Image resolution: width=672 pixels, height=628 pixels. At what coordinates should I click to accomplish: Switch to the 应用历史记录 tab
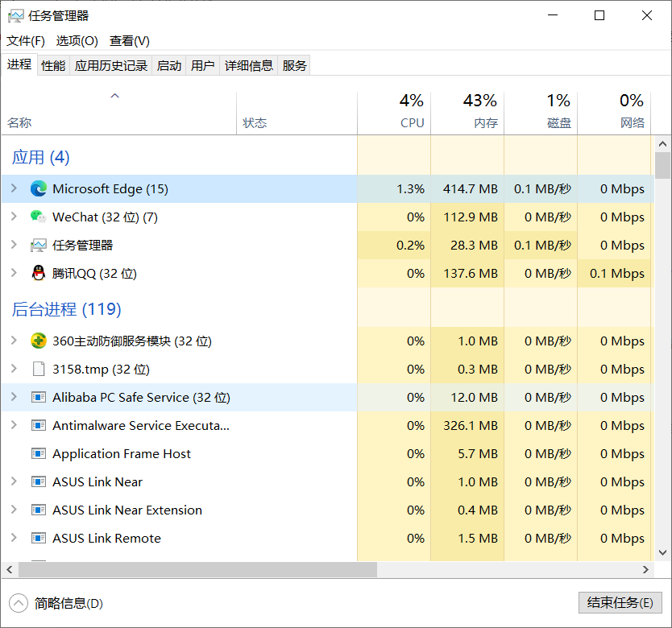pyautogui.click(x=111, y=65)
